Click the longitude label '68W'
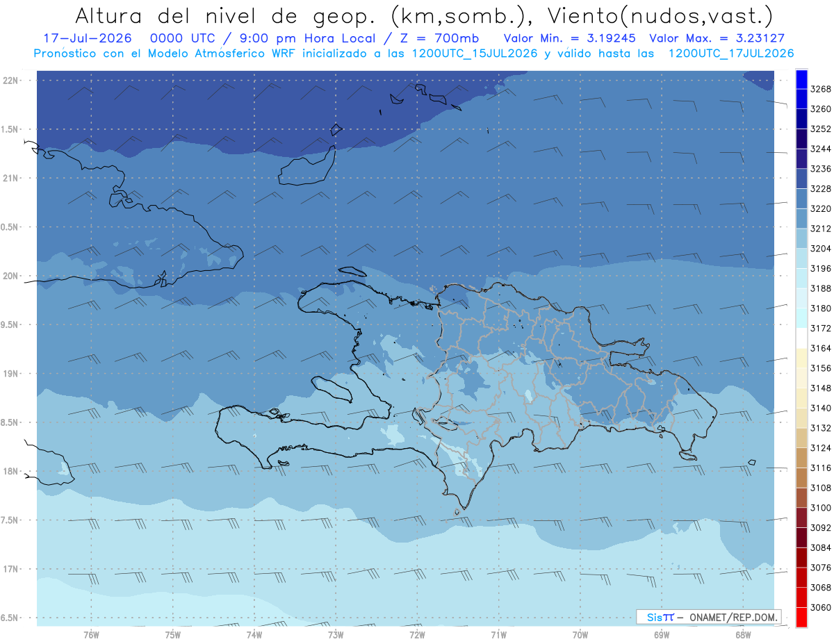Screen dimensions: 834x644 (743, 635)
